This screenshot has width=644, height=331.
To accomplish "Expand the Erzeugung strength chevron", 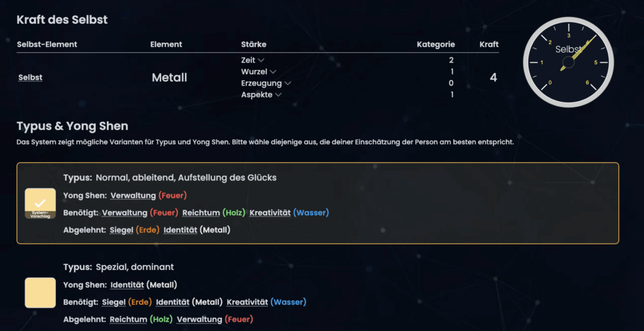I will click(287, 84).
